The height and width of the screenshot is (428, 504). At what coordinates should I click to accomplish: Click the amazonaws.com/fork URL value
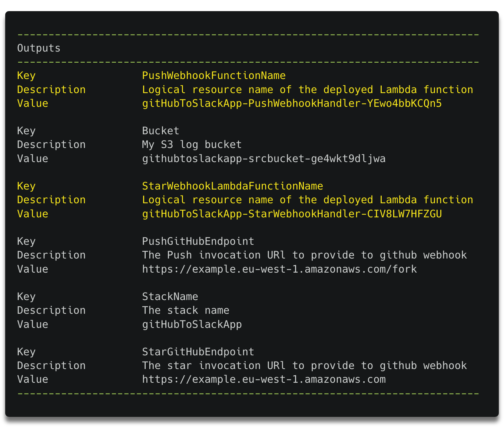[x=279, y=269]
